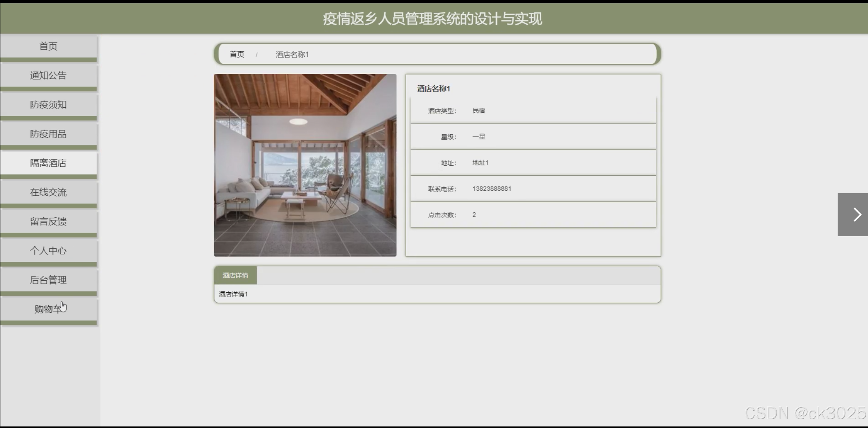Image resolution: width=868 pixels, height=428 pixels.
Task: Select the highlighted 隔离酒店 menu item
Action: 48,163
